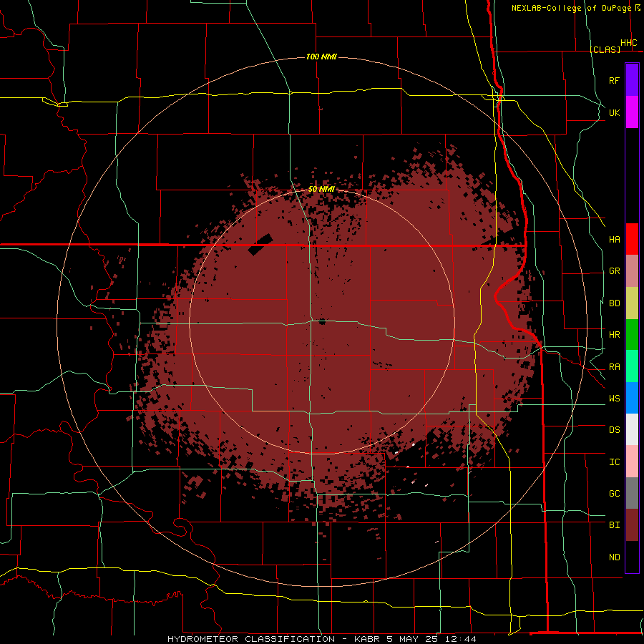Click the magenta UK legend swatch
644x644 pixels.
[632, 112]
